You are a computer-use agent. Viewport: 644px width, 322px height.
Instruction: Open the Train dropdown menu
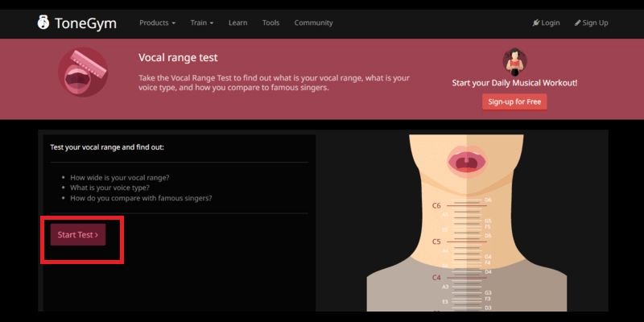pos(202,23)
